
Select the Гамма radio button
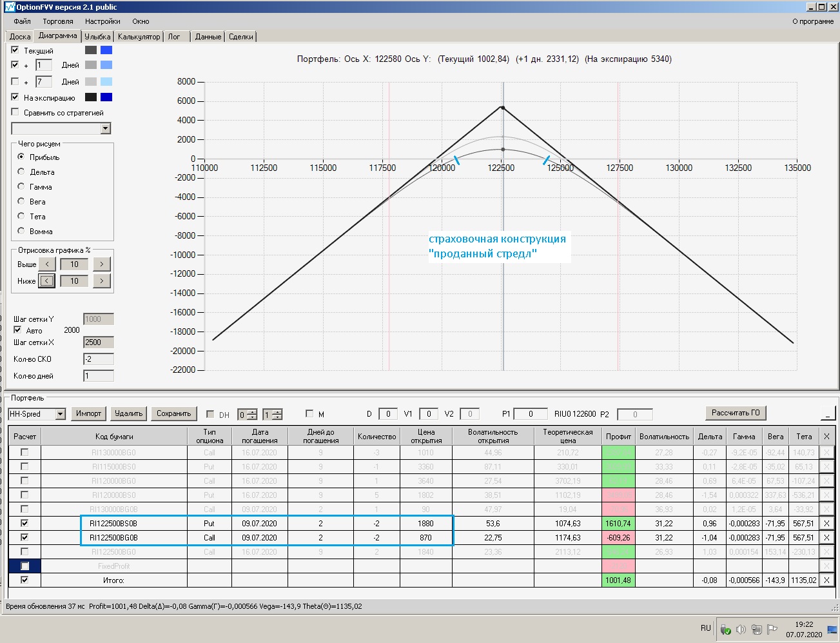(21, 187)
